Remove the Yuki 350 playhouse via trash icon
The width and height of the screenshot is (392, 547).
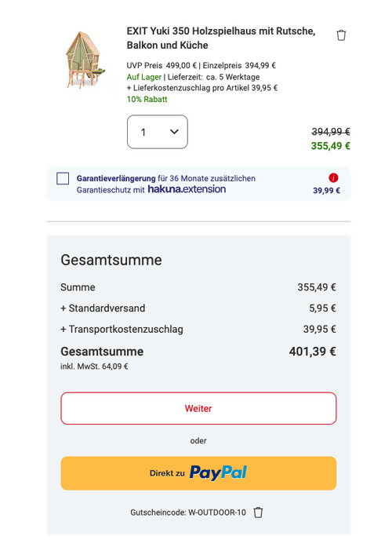point(341,35)
